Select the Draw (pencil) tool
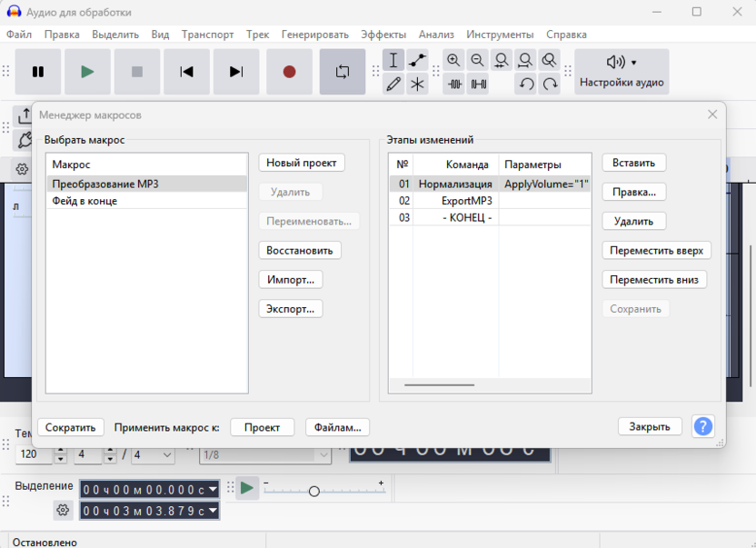 pyautogui.click(x=393, y=85)
